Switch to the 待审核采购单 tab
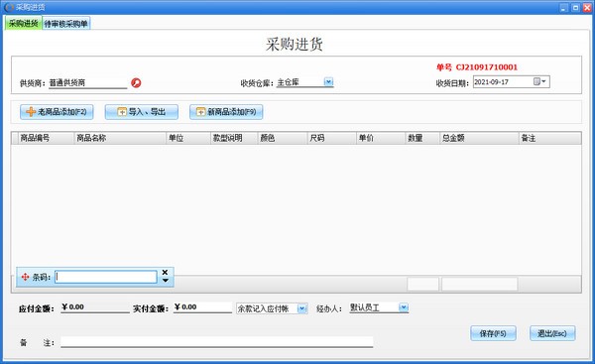 pyautogui.click(x=66, y=24)
